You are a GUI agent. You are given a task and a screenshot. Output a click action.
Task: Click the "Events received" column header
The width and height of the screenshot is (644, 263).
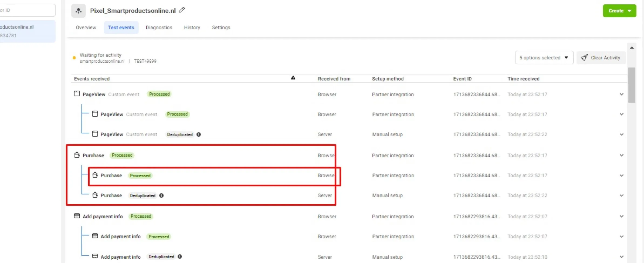(x=92, y=79)
